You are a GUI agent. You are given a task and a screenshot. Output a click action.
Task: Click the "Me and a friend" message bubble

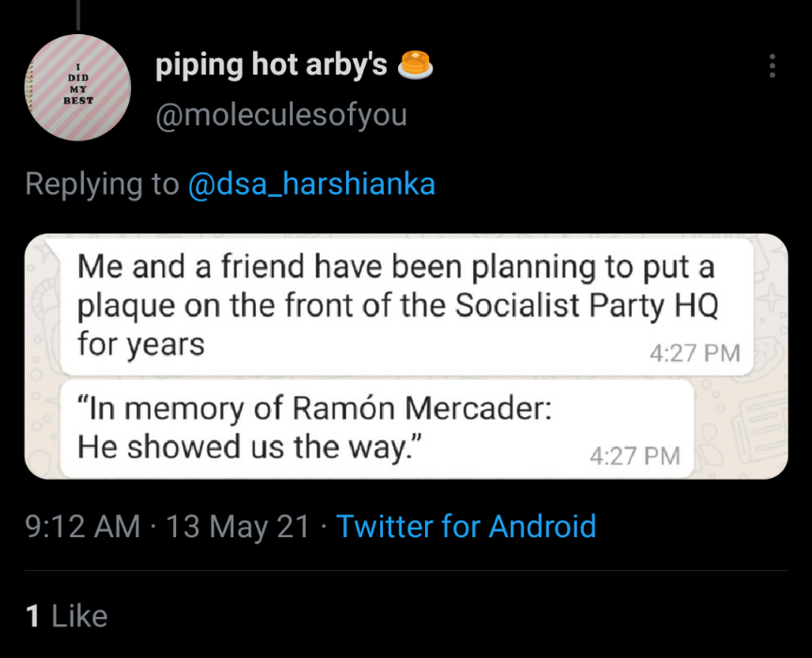[406, 306]
